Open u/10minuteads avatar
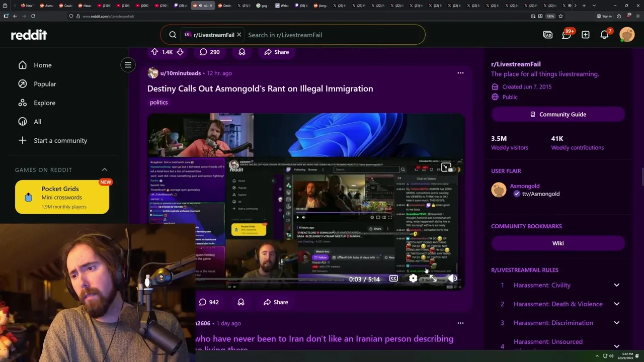The height and width of the screenshot is (362, 644). pos(153,73)
